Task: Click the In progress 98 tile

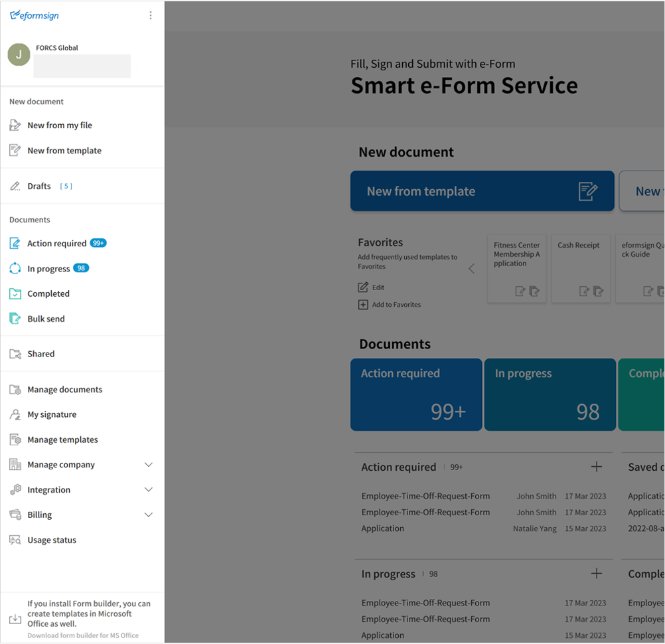Action: (x=550, y=394)
